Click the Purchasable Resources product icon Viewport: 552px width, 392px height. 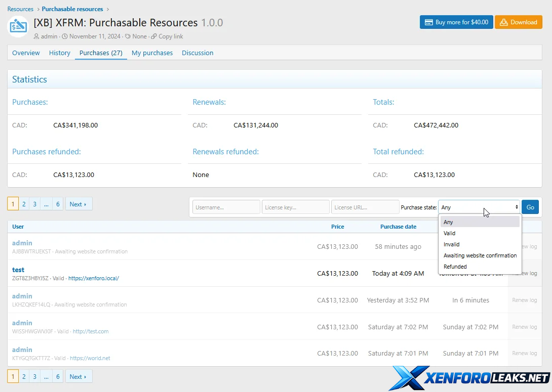coord(18,26)
